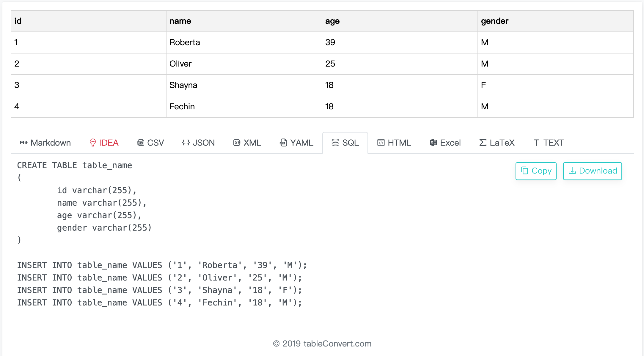Click the clipboard icon inside Copy button
Screen dimensions: 644x356
525,171
